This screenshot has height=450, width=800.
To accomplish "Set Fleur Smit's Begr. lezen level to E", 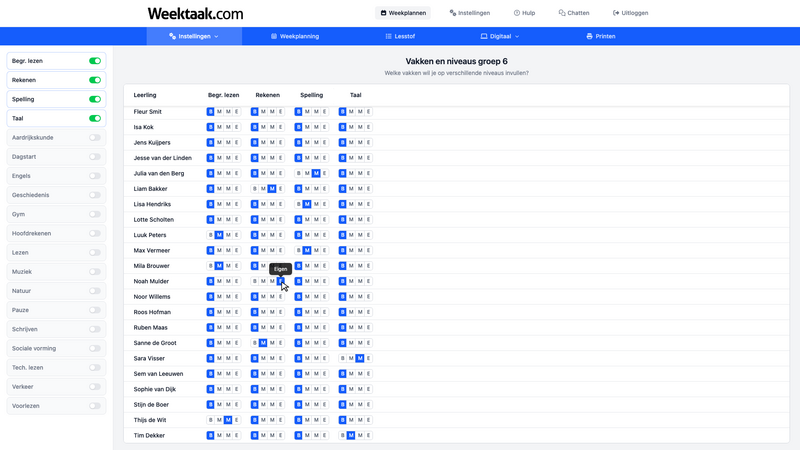I will pyautogui.click(x=237, y=112).
